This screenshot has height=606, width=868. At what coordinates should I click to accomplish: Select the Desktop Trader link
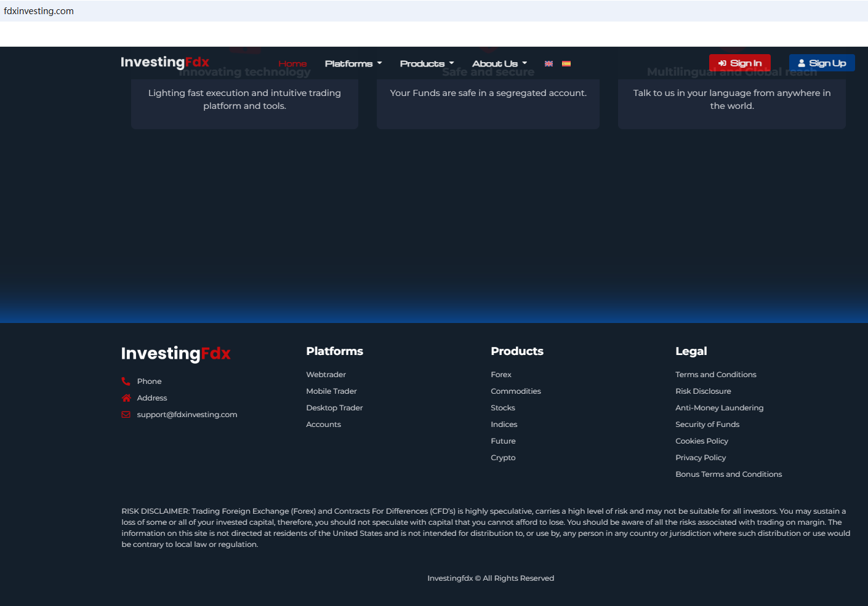pos(334,408)
